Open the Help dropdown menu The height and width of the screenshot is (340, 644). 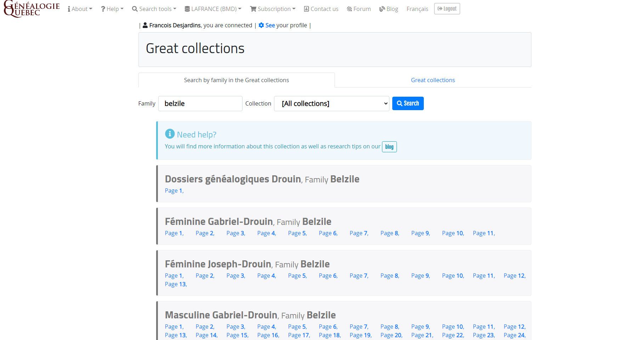click(x=112, y=9)
